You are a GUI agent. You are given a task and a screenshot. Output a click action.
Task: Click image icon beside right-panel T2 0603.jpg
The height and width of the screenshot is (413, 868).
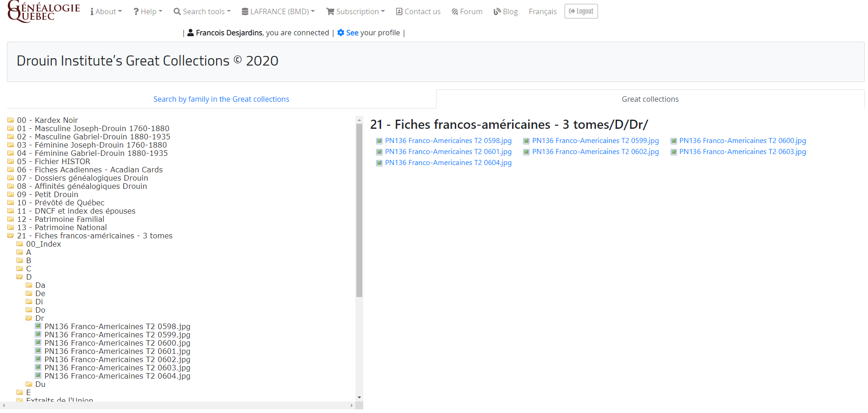pyautogui.click(x=674, y=152)
